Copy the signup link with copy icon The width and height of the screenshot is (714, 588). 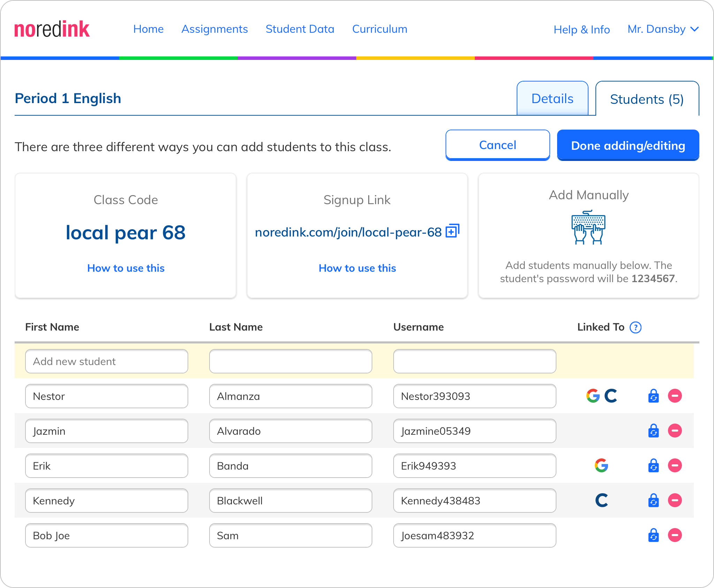[453, 231]
